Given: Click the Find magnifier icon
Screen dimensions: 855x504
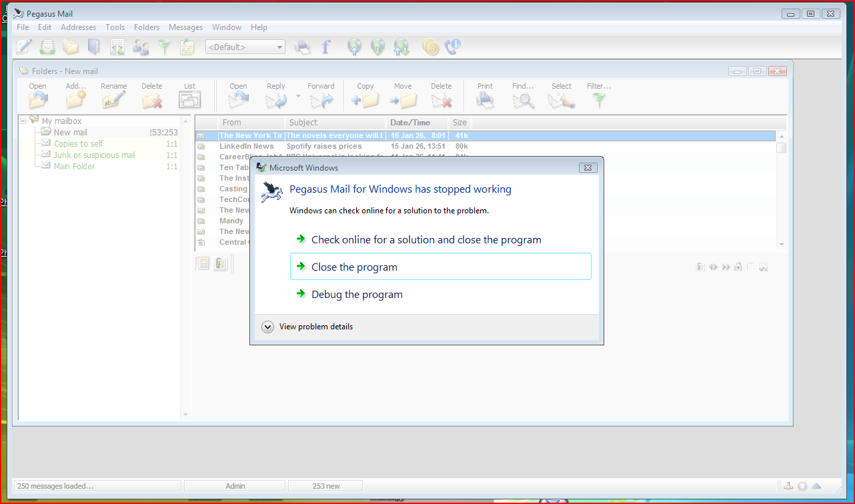Looking at the screenshot, I should pyautogui.click(x=523, y=100).
